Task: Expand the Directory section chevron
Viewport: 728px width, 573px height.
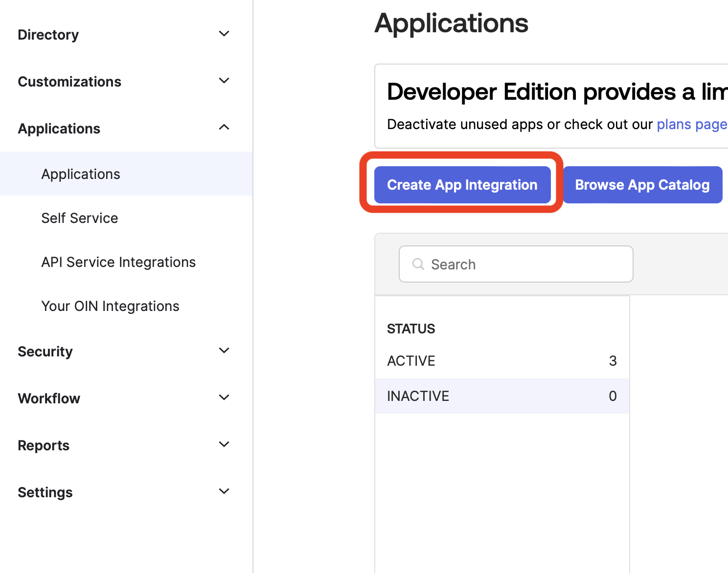Action: (224, 34)
